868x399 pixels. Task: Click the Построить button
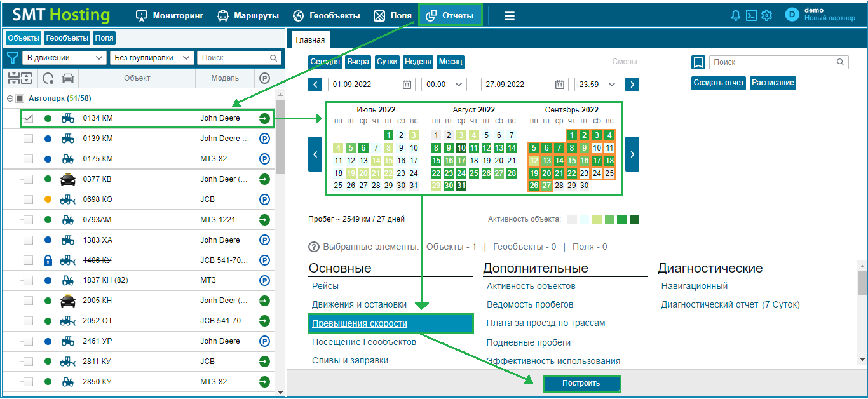[581, 384]
